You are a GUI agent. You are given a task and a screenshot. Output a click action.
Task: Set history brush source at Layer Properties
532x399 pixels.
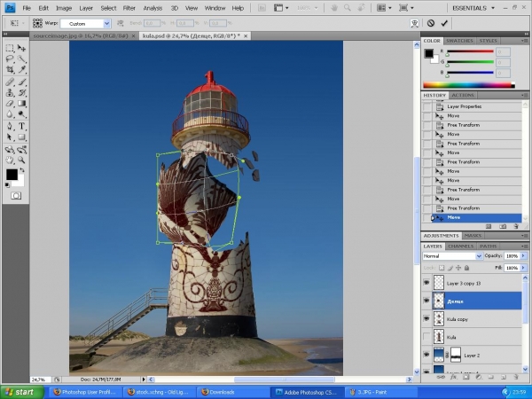(427, 106)
